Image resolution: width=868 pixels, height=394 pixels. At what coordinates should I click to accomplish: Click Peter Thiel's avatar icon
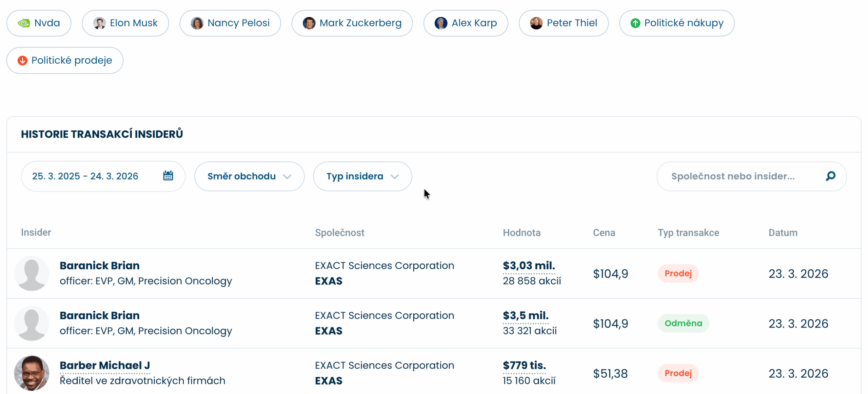[536, 23]
